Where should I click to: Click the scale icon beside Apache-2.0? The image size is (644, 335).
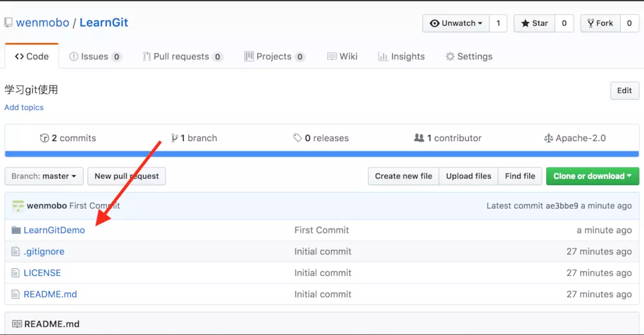[x=548, y=138]
